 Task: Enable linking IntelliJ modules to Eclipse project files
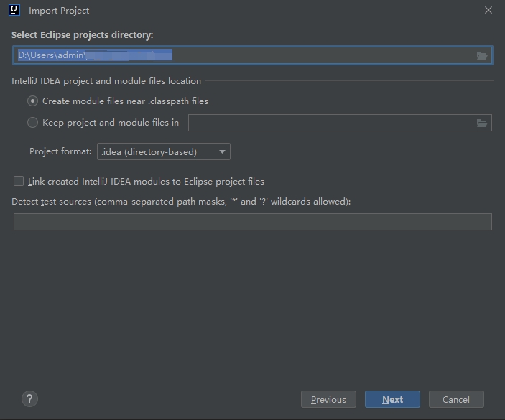tap(19, 182)
